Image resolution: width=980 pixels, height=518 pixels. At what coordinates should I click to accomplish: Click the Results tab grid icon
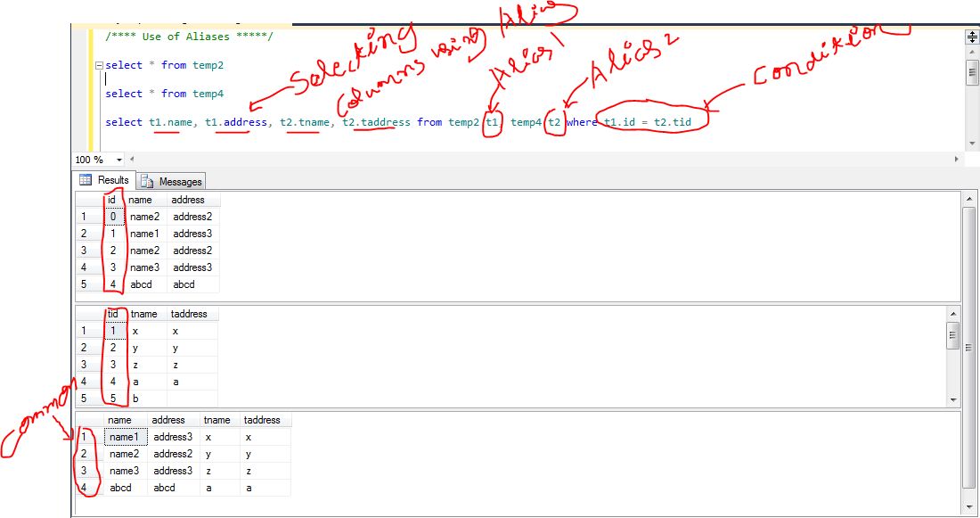pyautogui.click(x=86, y=180)
